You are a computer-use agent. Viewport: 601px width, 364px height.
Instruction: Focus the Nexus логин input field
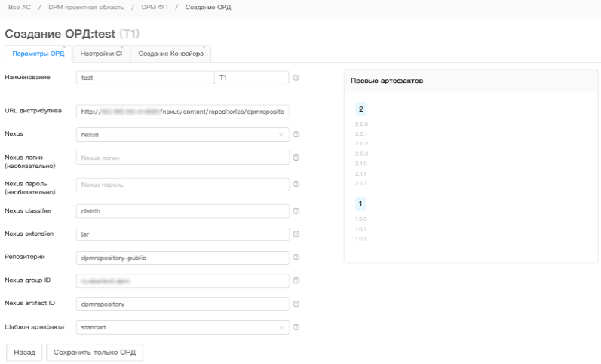point(183,158)
